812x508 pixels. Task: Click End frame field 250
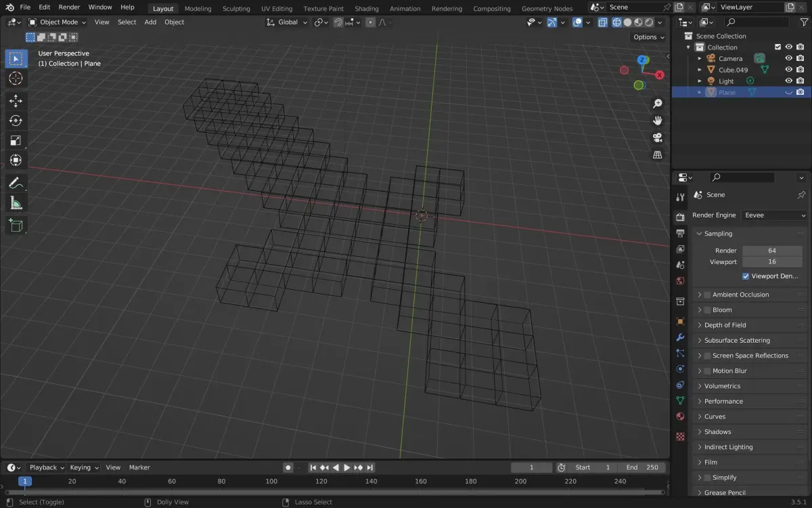tap(641, 467)
